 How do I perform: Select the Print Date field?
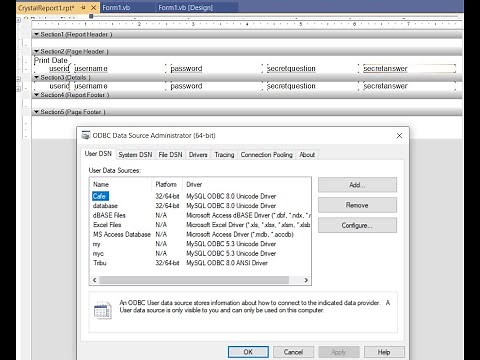(51, 60)
